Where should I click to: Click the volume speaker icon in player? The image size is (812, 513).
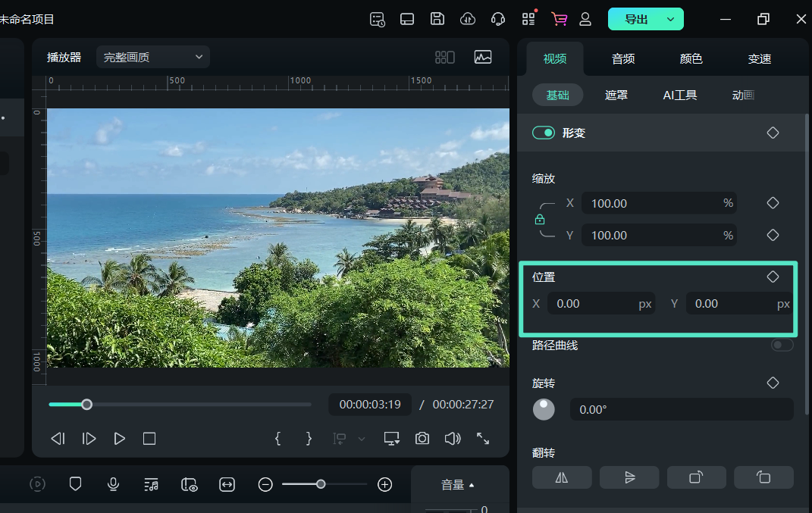click(453, 439)
